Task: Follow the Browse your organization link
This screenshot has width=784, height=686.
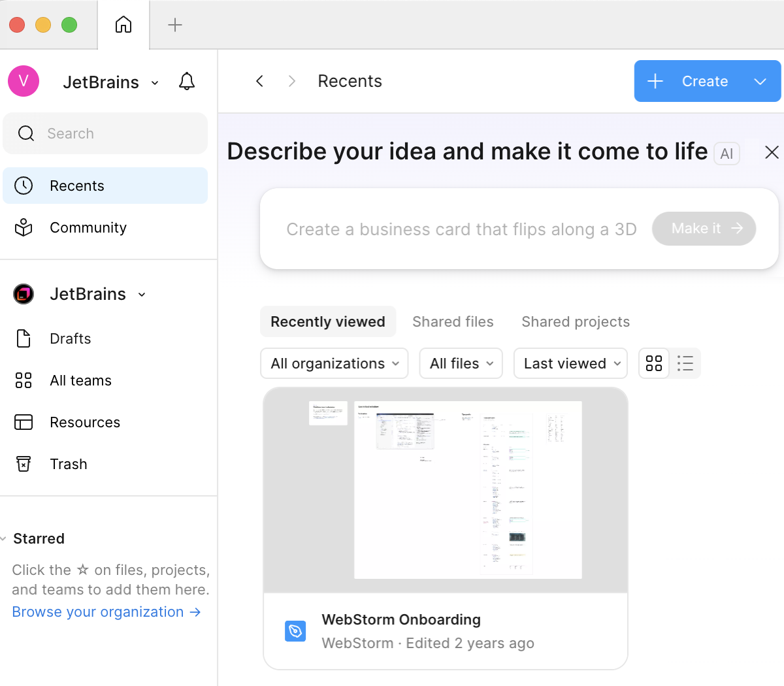Action: click(x=106, y=612)
